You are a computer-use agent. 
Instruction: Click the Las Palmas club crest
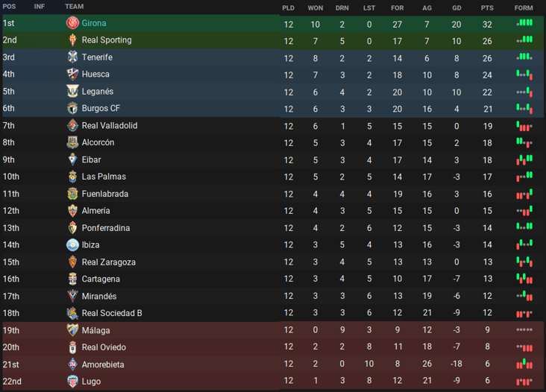[x=72, y=177]
